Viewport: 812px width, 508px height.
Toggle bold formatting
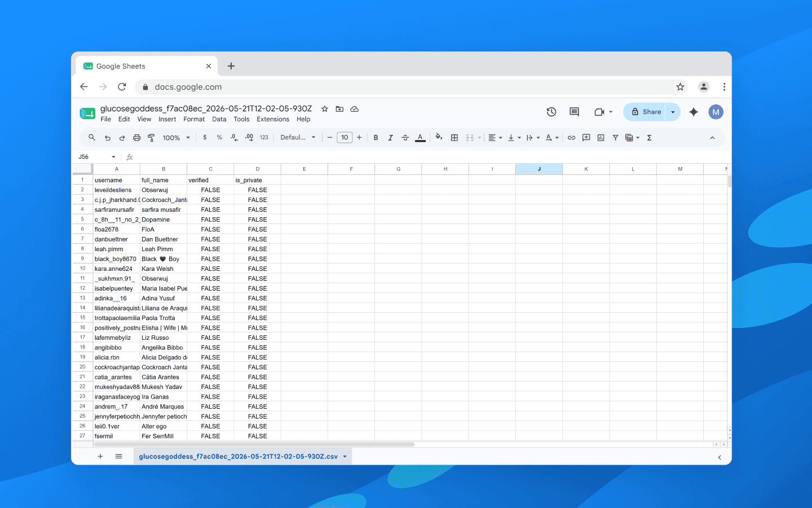(376, 138)
